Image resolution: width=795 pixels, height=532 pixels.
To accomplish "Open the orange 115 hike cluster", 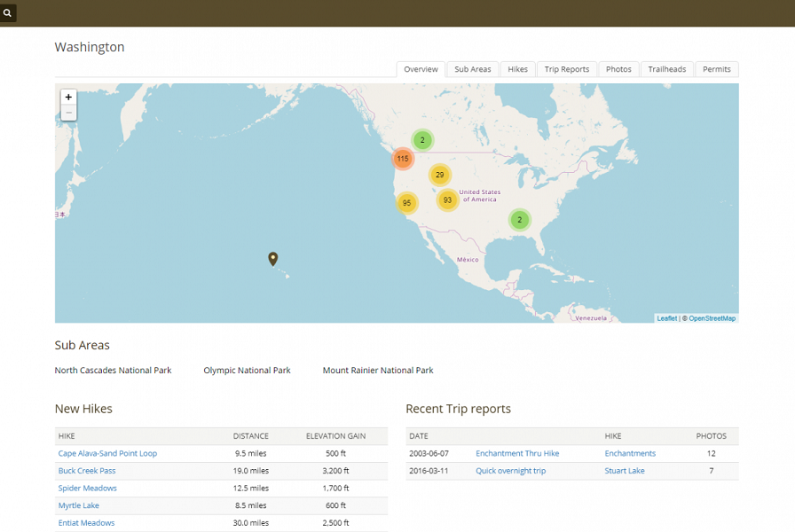I will coord(403,159).
